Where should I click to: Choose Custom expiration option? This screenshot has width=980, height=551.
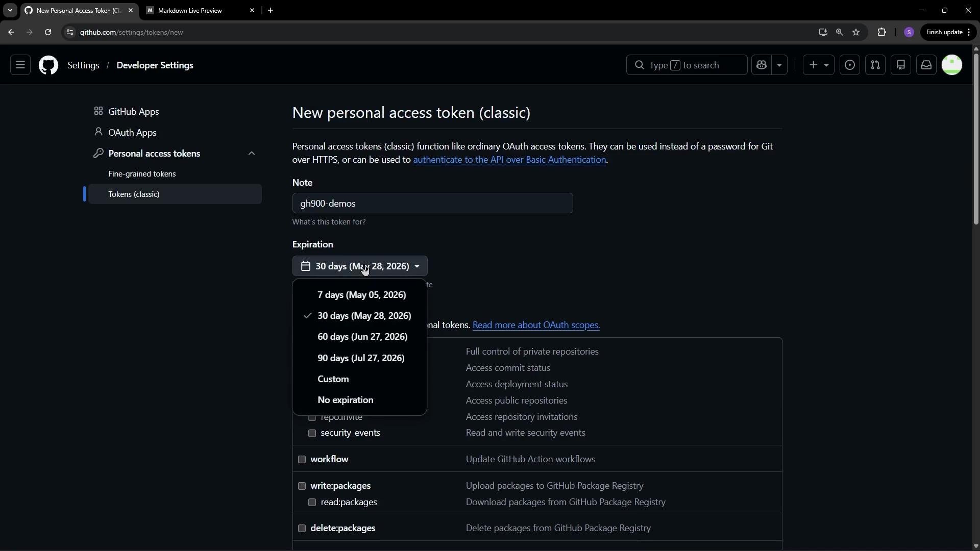tap(359, 379)
